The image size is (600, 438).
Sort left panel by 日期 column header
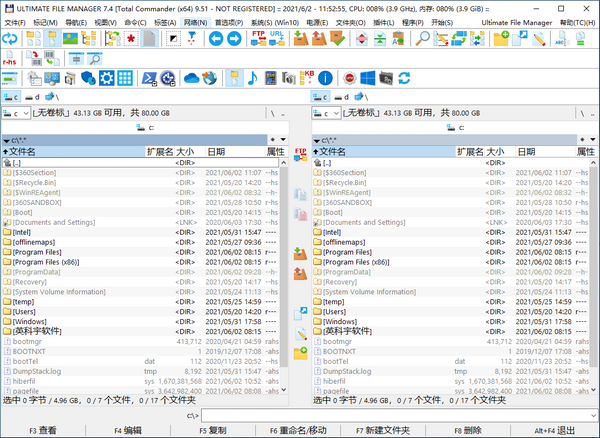216,151
